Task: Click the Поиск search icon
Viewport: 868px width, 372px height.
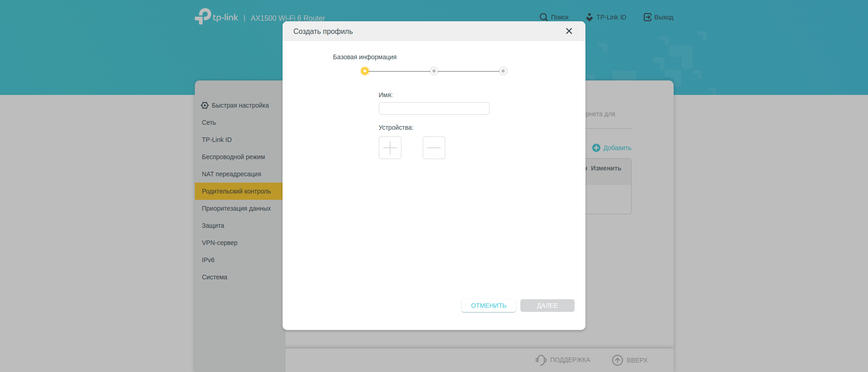Action: (543, 17)
